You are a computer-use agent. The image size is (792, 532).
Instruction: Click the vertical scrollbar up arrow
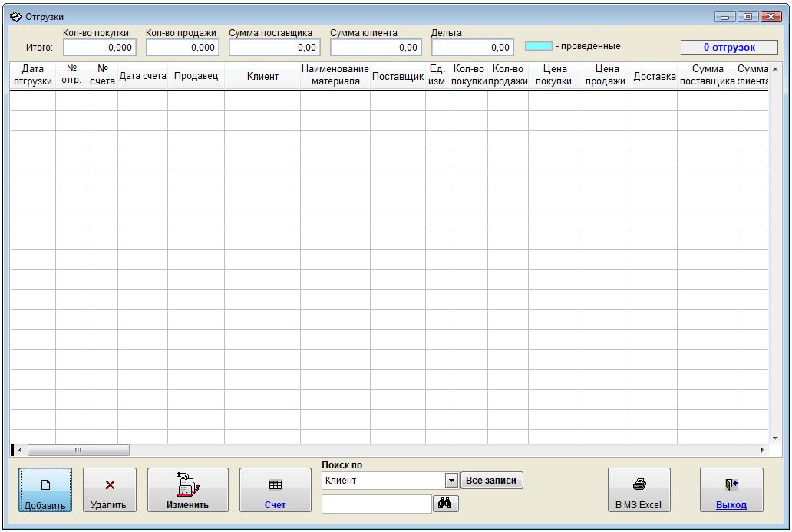click(775, 69)
